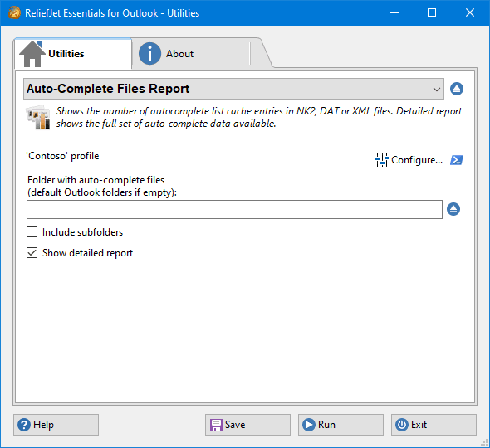Uncheck Show detailed report option
Screen dimensions: 490x448
pyautogui.click(x=32, y=253)
